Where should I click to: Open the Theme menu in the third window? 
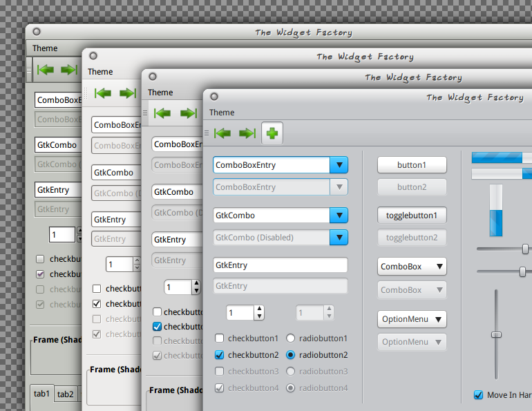[160, 93]
